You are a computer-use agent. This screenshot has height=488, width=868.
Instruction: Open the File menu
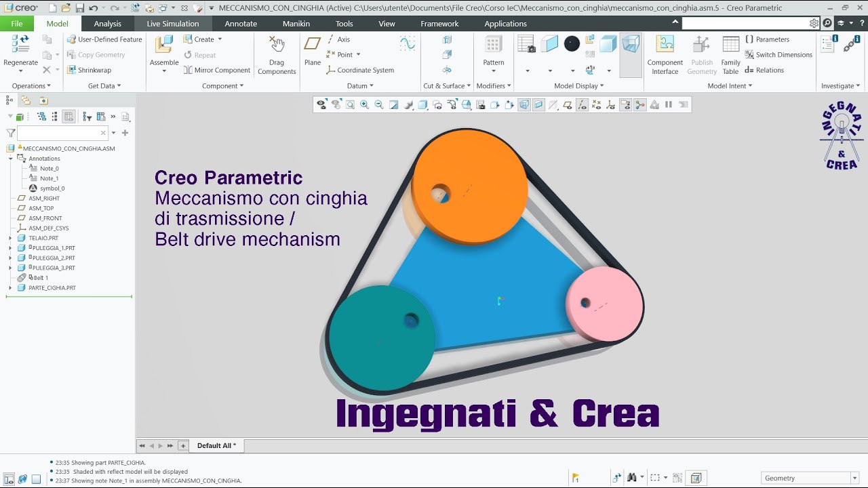pyautogui.click(x=17, y=24)
